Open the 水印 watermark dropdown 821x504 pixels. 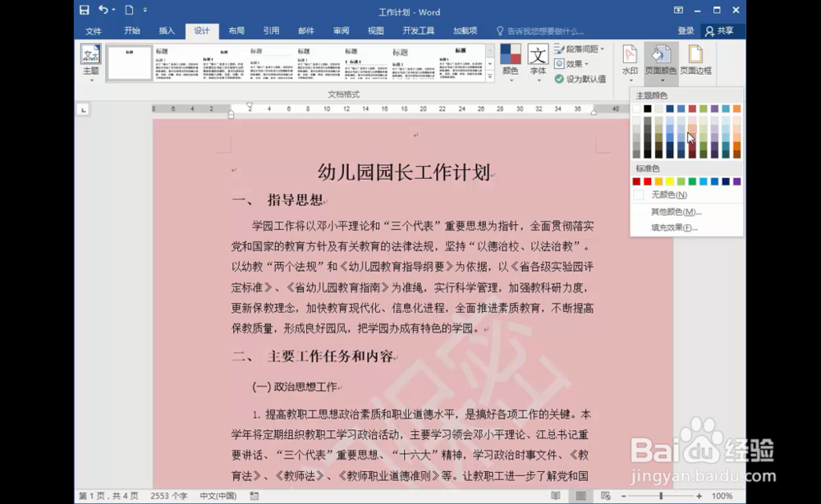630,63
